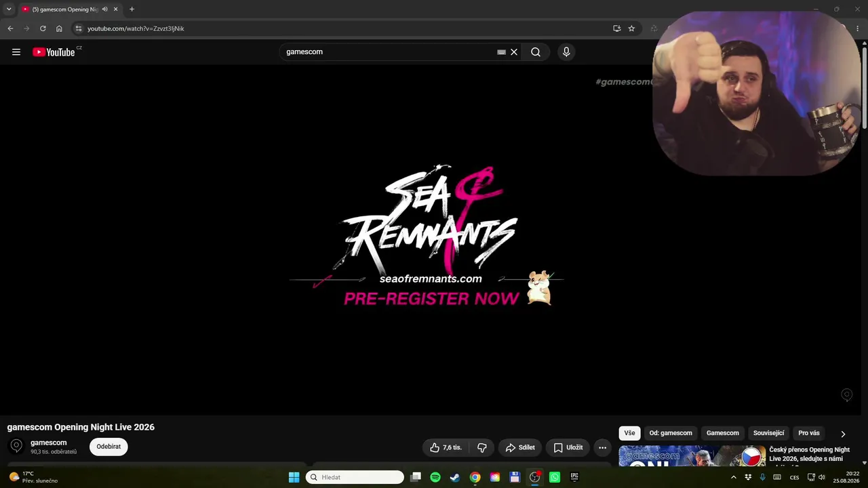The image size is (868, 488).
Task: Mute the gamescom tab audio
Action: point(105,9)
